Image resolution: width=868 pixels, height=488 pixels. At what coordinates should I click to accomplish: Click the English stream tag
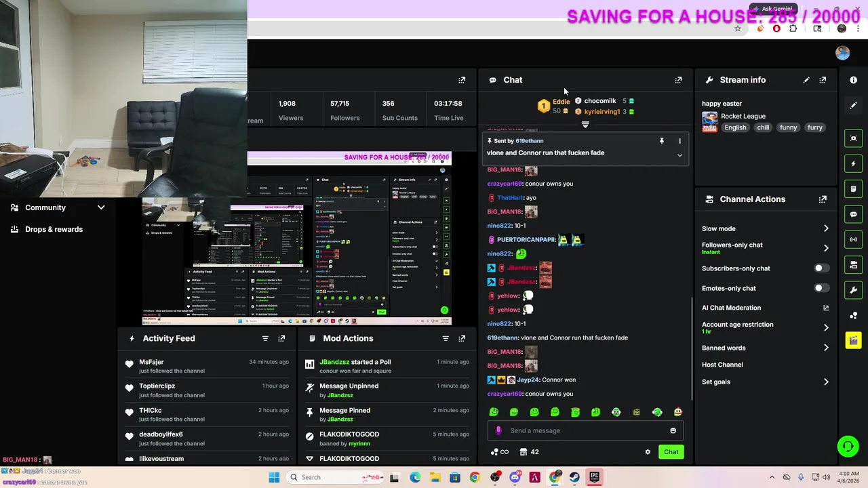[x=735, y=127]
